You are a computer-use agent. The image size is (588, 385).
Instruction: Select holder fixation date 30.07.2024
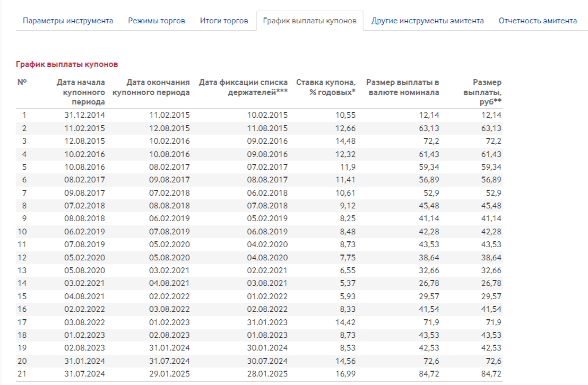click(267, 361)
